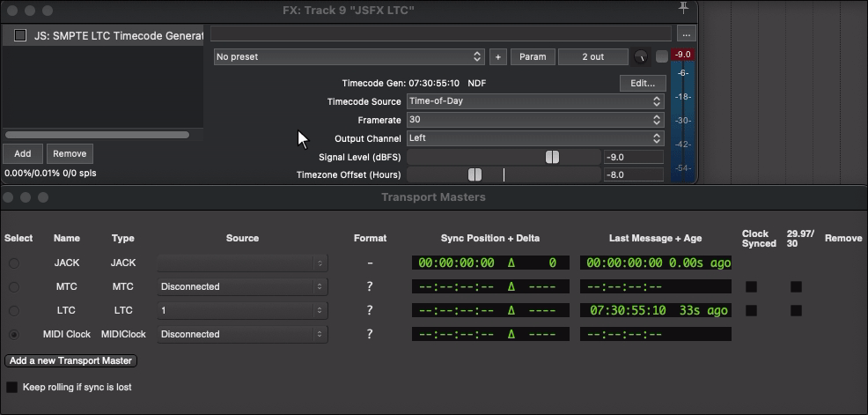Click the MIDIClock type label
868x415 pixels.
pos(123,334)
